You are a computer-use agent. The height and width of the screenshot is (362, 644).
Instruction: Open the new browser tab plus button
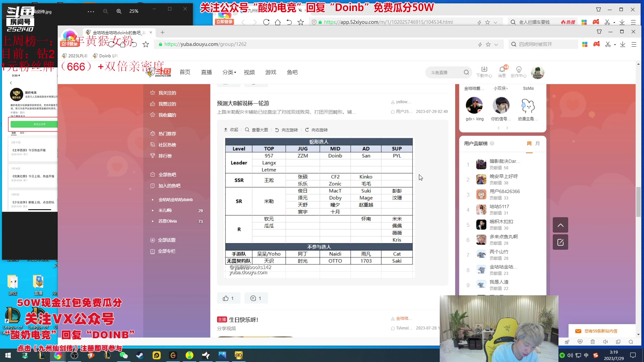pos(162,33)
